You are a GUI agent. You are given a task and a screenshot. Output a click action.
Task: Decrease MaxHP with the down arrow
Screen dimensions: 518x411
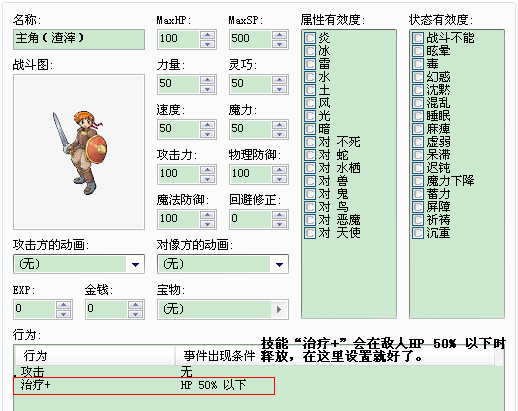tap(208, 44)
